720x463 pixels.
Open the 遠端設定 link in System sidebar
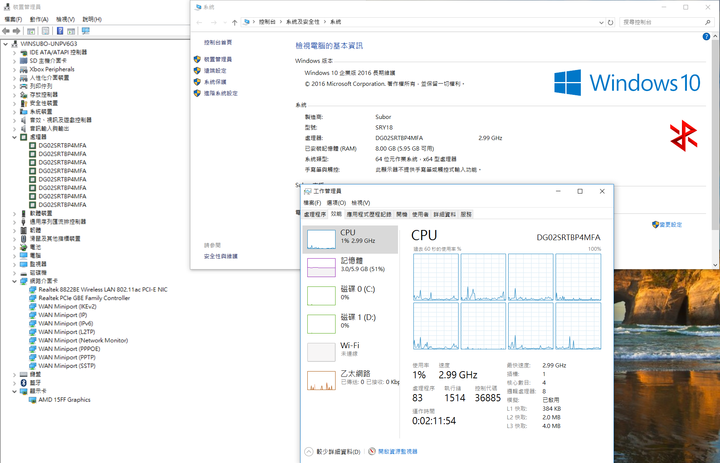coord(215,71)
